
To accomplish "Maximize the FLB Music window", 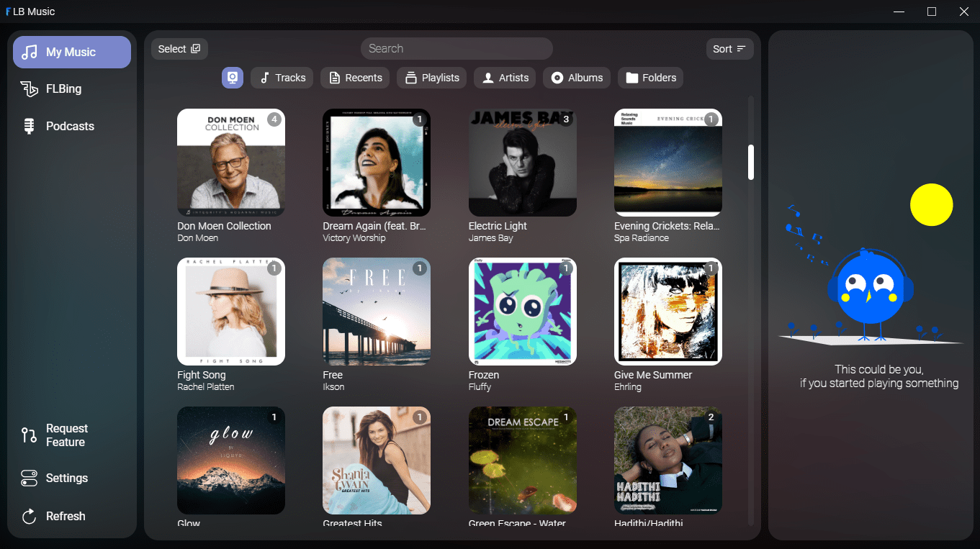I will click(x=932, y=12).
